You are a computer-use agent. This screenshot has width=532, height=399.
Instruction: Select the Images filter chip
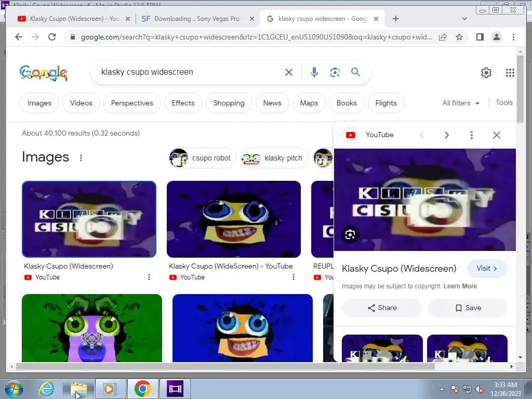click(39, 103)
